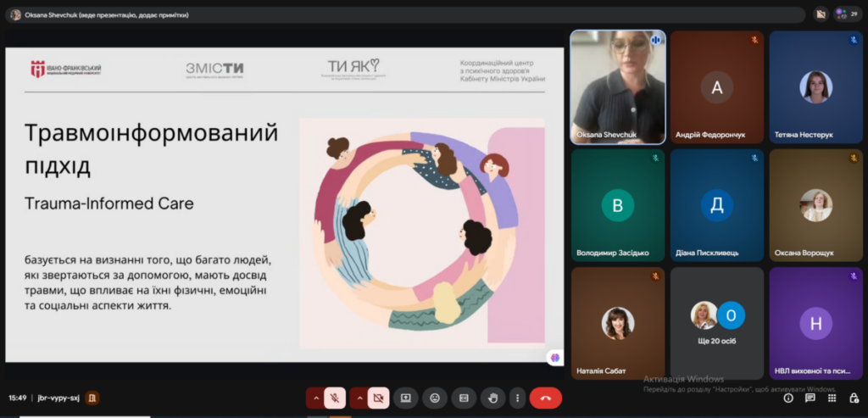Screen dimensions: 868x418
Task: Click the icon next to people count
Action: pos(821,14)
